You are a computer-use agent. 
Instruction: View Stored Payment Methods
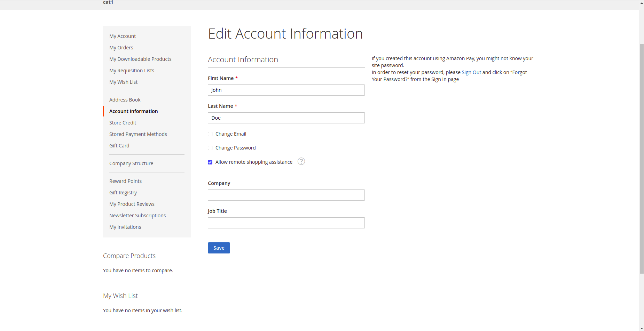point(138,134)
